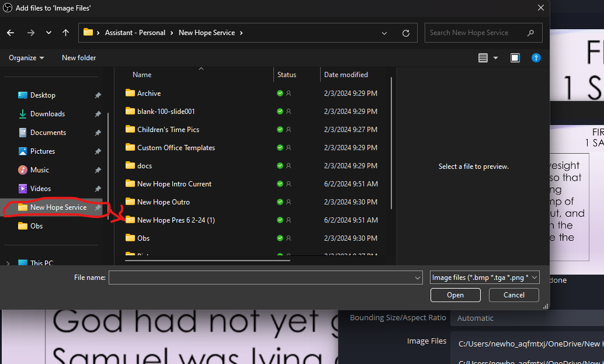Click inside the File name input field
Screen dimensions: 604x364
tap(263, 277)
